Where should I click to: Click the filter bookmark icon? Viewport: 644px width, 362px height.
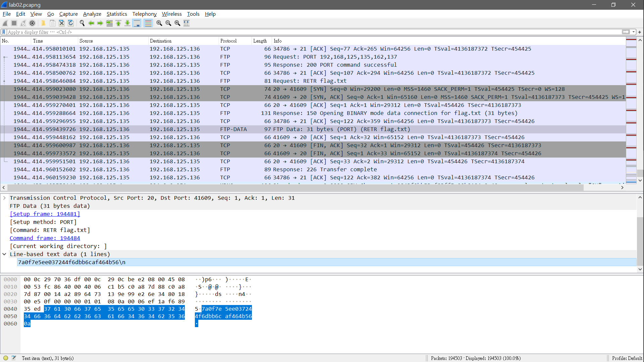pos(4,32)
